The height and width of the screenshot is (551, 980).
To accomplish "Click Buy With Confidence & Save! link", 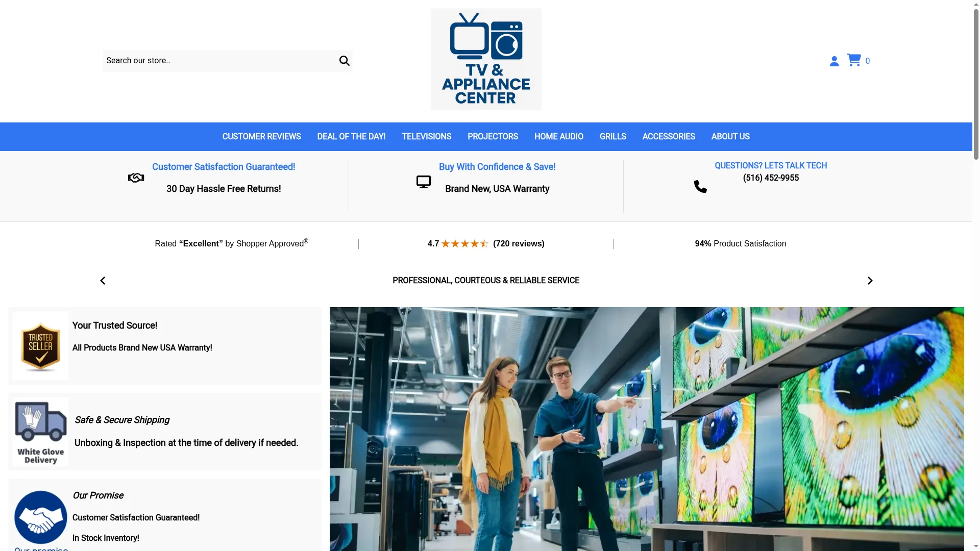I will click(497, 167).
